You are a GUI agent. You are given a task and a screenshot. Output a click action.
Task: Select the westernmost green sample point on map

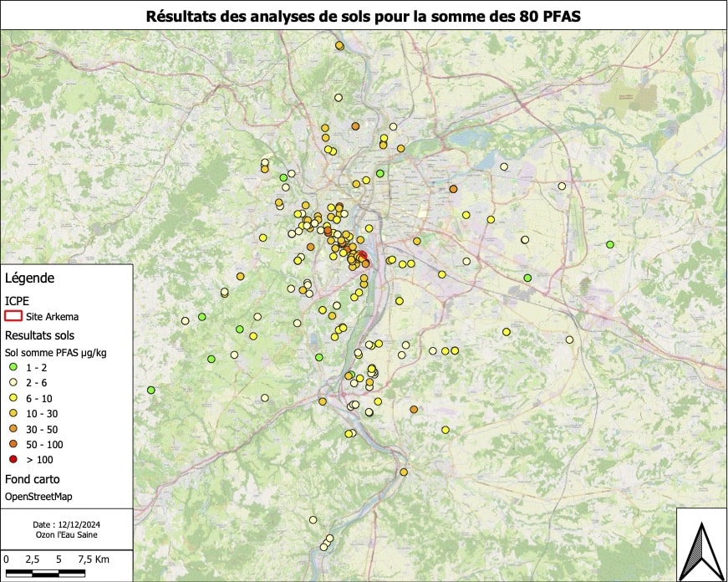(x=151, y=390)
